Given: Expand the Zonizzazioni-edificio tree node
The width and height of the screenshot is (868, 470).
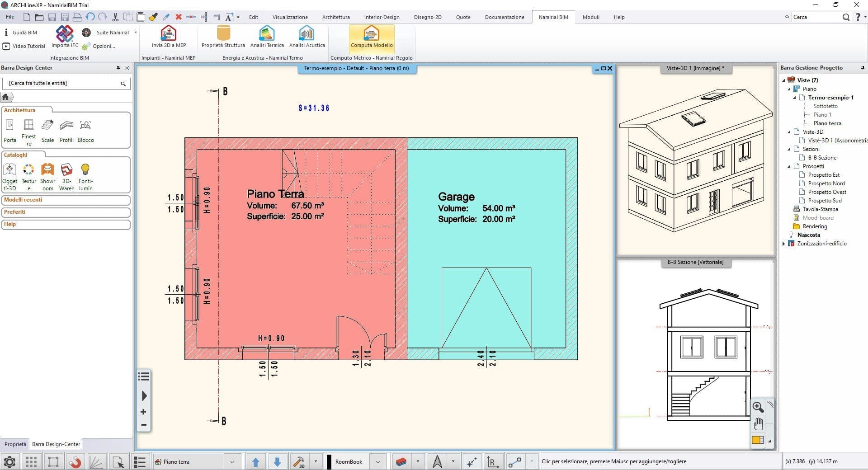Looking at the screenshot, I should [x=784, y=244].
